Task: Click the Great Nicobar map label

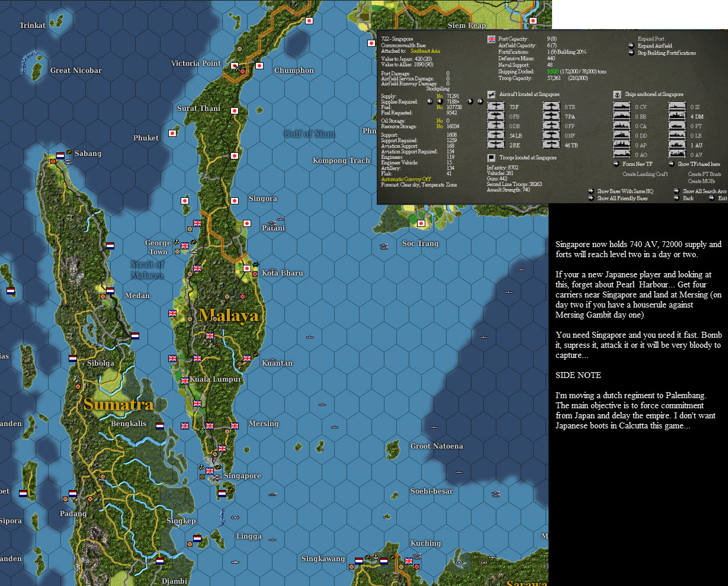Action: pyautogui.click(x=76, y=71)
